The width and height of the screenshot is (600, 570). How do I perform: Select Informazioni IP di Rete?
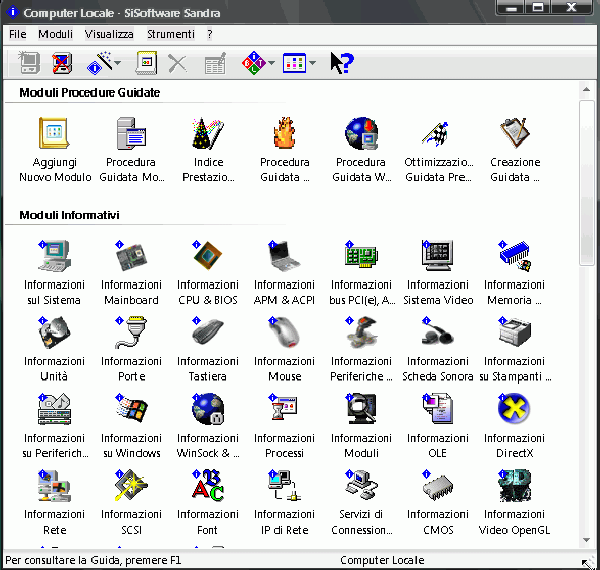284,502
